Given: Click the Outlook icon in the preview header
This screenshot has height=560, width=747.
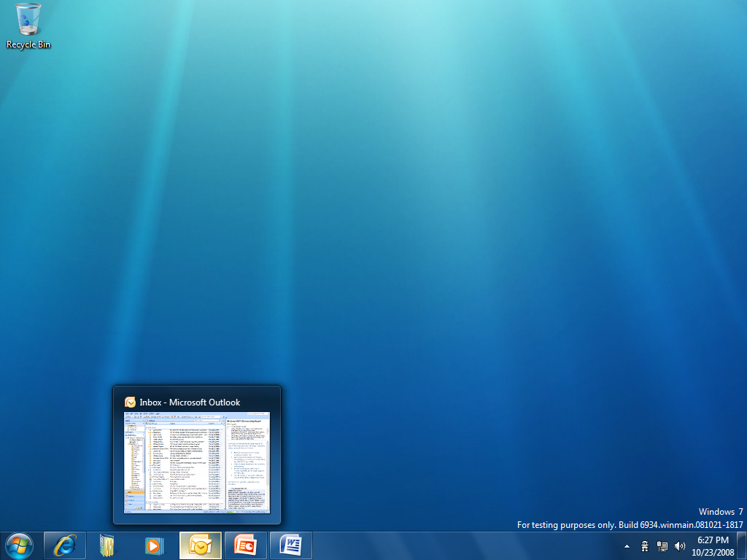Looking at the screenshot, I should [130, 402].
